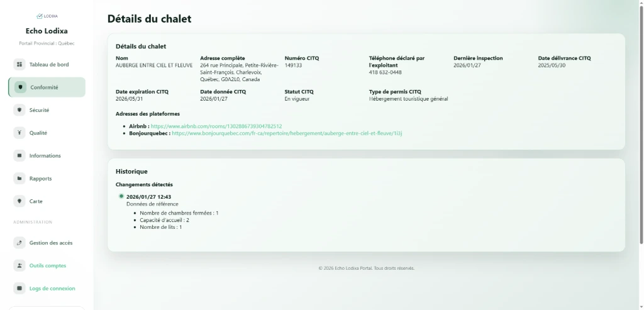The image size is (644, 310).
Task: Click the Rapports folder icon
Action: (x=19, y=179)
